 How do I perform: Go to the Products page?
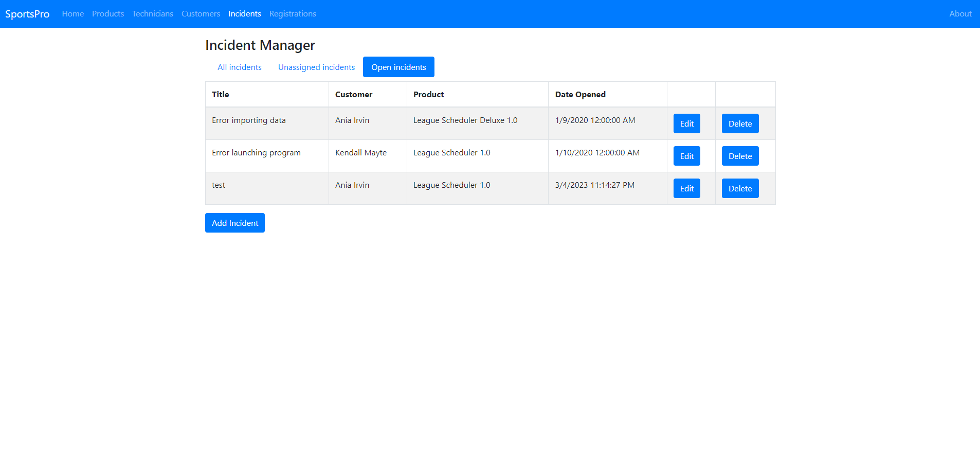pos(108,14)
